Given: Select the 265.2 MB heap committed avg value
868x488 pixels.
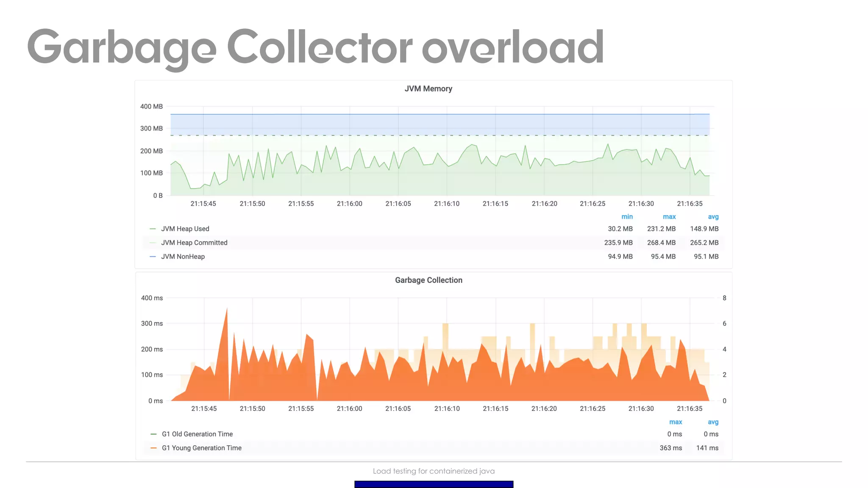Looking at the screenshot, I should (704, 243).
